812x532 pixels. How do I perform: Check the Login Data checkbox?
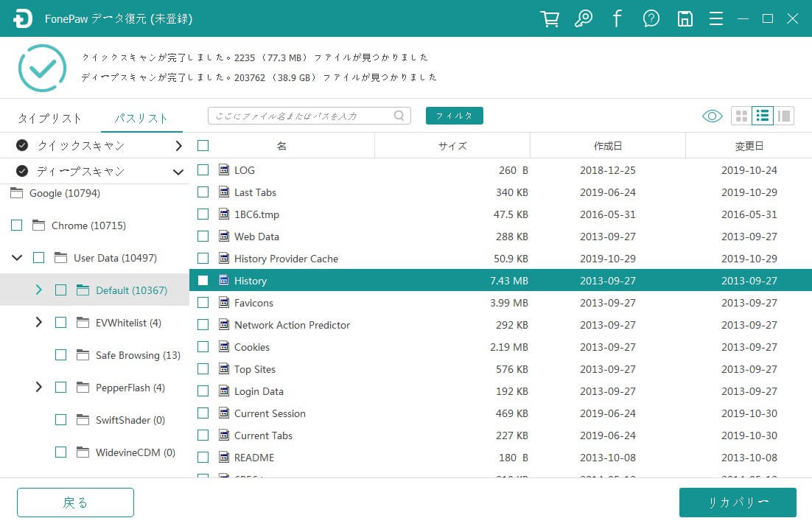point(203,391)
